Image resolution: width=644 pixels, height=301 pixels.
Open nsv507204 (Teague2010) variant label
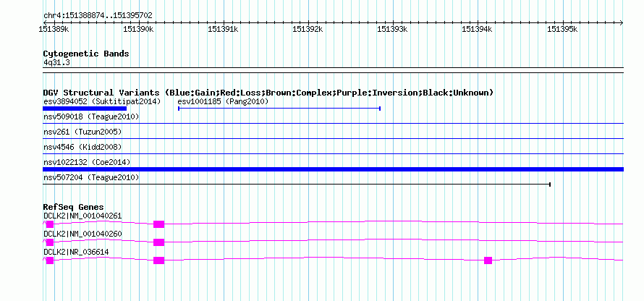[91, 177]
